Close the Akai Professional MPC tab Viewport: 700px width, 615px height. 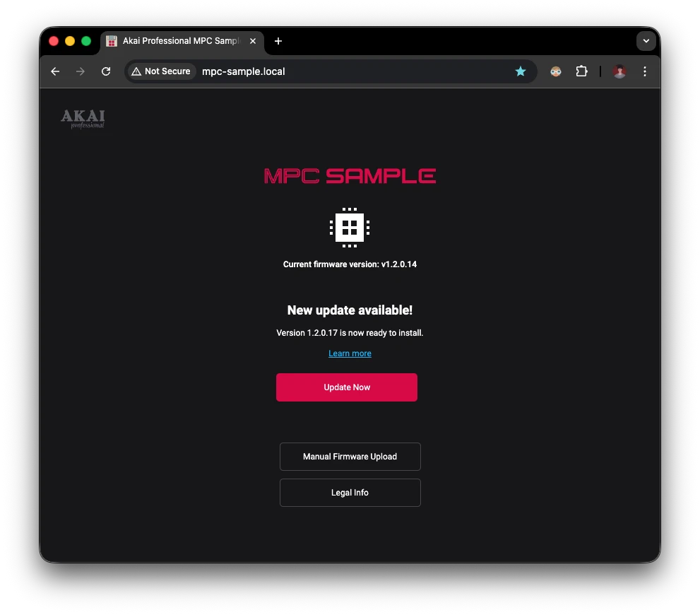pos(253,41)
